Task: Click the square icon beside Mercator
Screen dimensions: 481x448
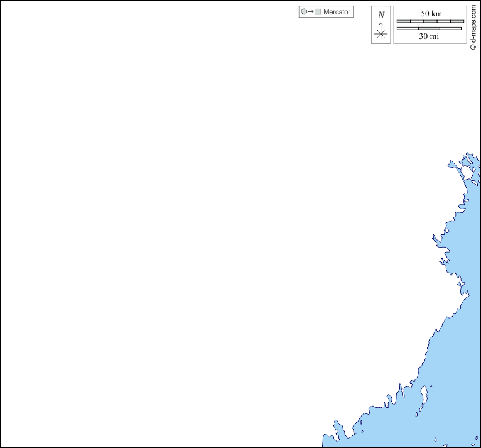Action: coord(318,12)
